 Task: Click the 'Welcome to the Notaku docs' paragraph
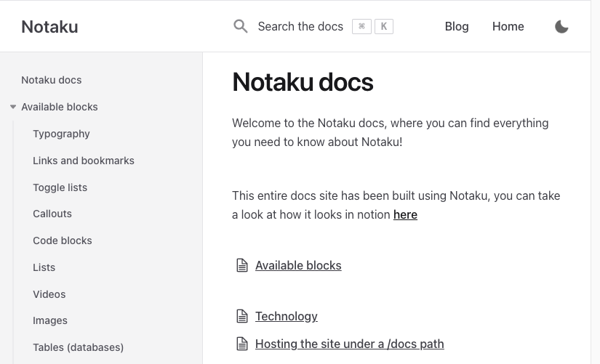(391, 132)
